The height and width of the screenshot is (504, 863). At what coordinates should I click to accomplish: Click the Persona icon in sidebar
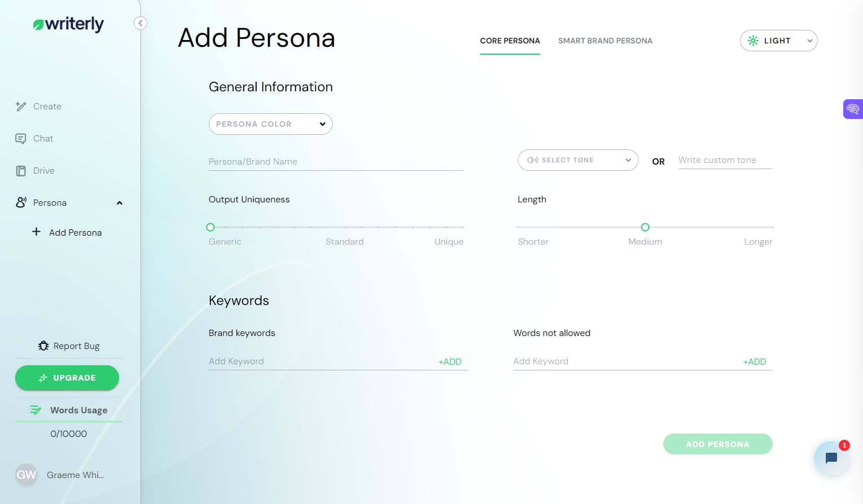(21, 202)
